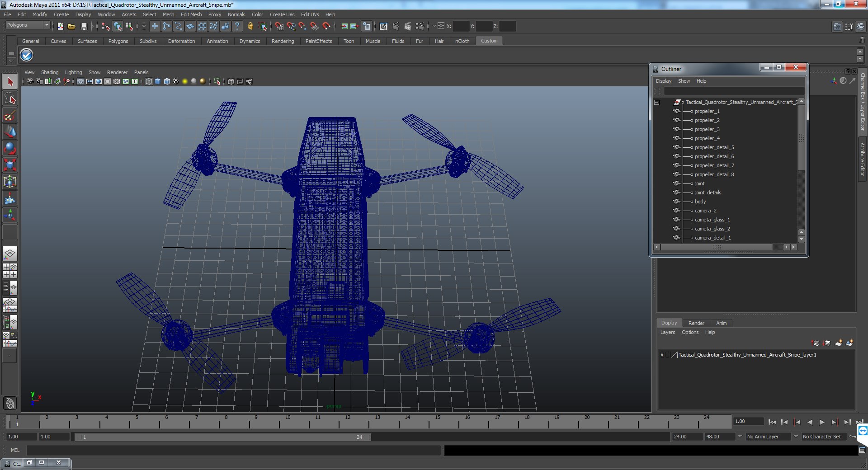868x470 pixels.
Task: Open a scene with folder icon
Action: coord(71,27)
